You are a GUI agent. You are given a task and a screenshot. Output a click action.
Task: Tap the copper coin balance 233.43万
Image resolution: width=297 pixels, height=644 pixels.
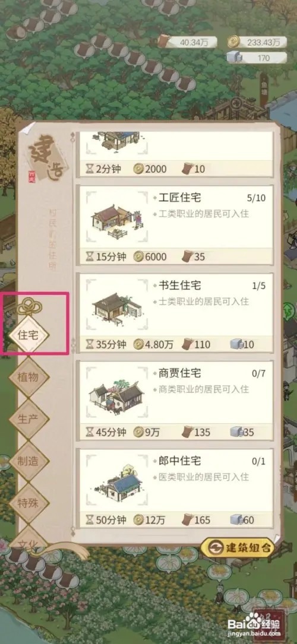coord(258,42)
